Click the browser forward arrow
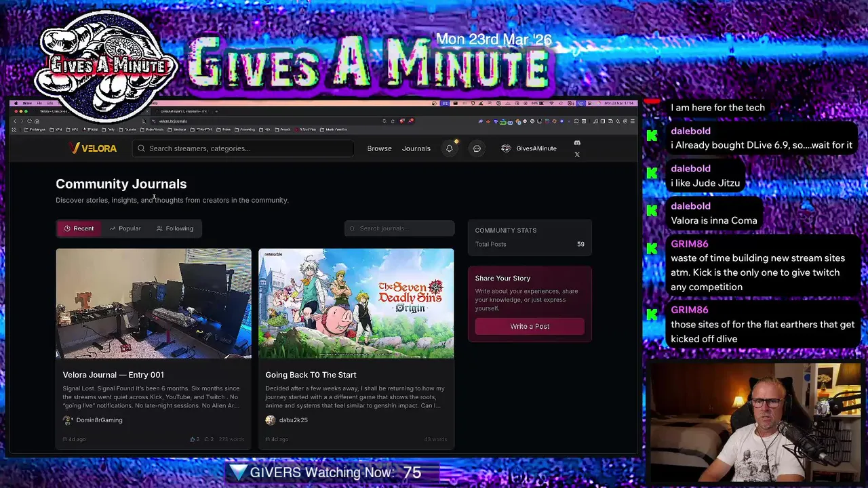This screenshot has width=868, height=488. [22, 121]
